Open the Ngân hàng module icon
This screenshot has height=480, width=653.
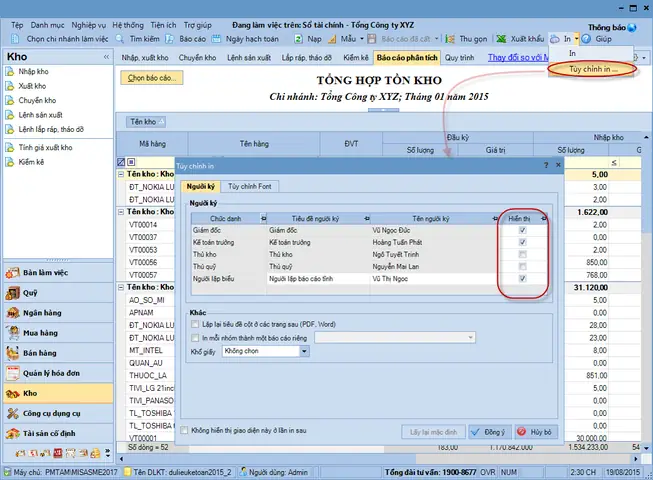tap(12, 313)
